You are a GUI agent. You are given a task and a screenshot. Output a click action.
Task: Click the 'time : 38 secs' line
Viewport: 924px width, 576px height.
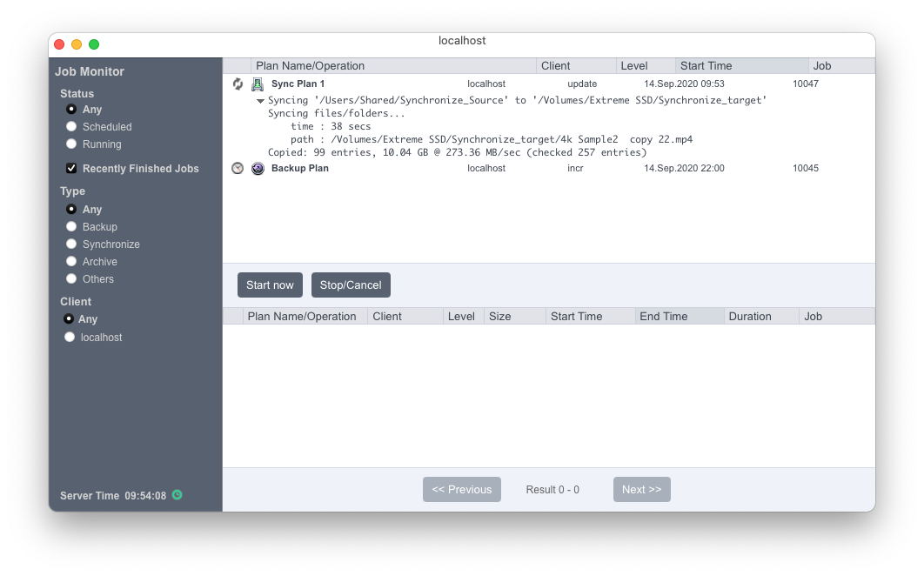click(x=331, y=126)
